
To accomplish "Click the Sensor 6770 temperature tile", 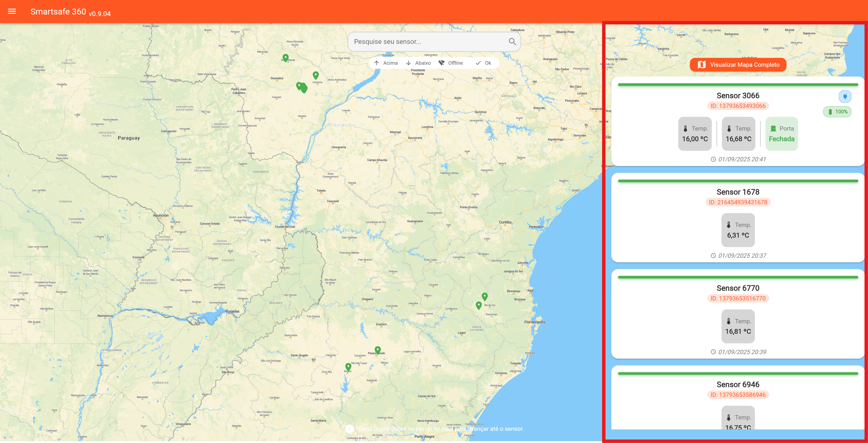I will (738, 326).
